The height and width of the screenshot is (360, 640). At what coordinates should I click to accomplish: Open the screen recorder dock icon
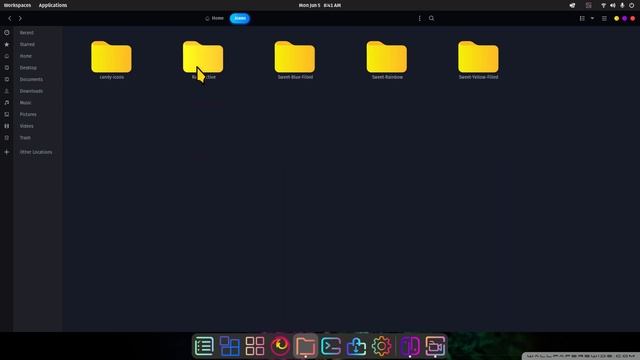[x=435, y=346]
